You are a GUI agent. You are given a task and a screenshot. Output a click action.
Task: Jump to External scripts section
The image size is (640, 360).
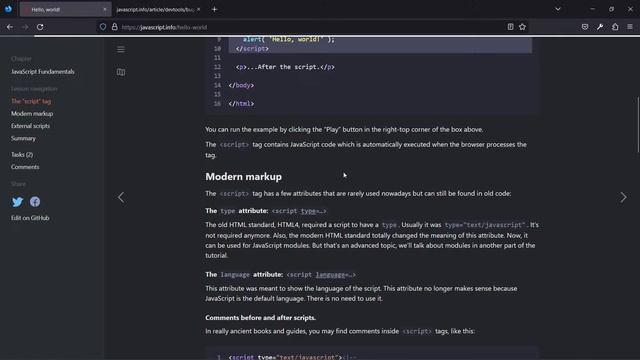point(30,126)
